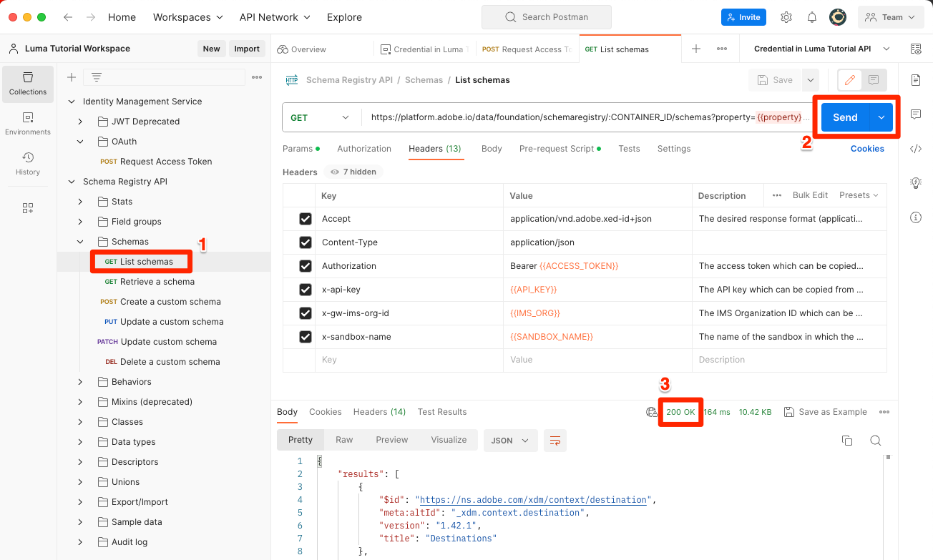Uncheck the Content-Type header checkbox
Image resolution: width=933 pixels, height=560 pixels.
pos(306,242)
